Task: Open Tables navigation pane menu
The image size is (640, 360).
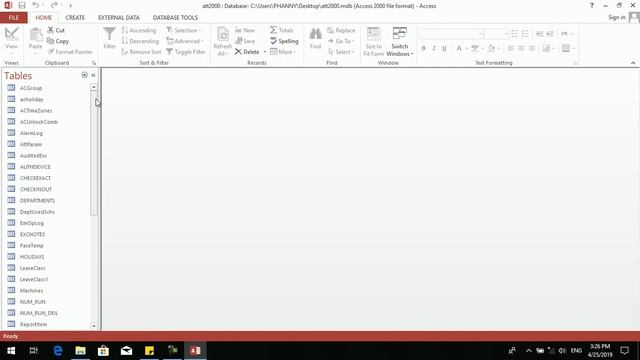Action: pyautogui.click(x=84, y=75)
